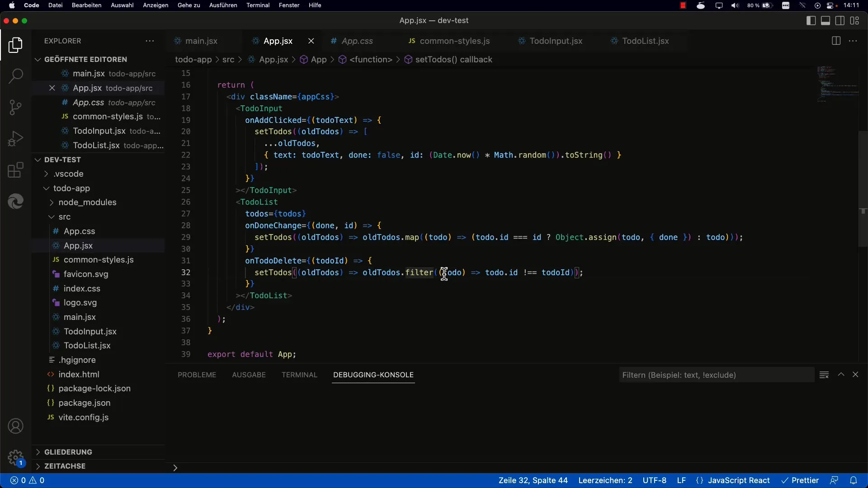Image resolution: width=868 pixels, height=488 pixels.
Task: Click the Prettier status bar item
Action: point(800,480)
